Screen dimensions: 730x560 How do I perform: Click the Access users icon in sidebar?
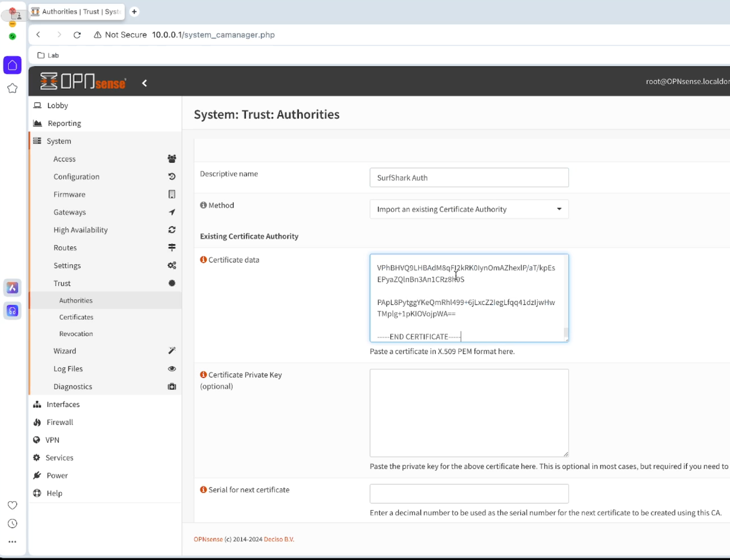click(172, 159)
